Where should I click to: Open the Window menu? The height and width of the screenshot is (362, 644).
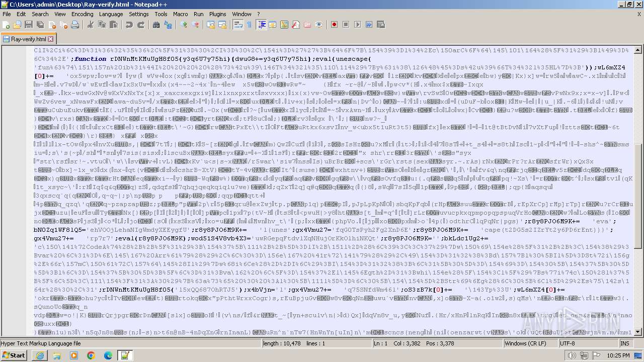[x=242, y=14]
